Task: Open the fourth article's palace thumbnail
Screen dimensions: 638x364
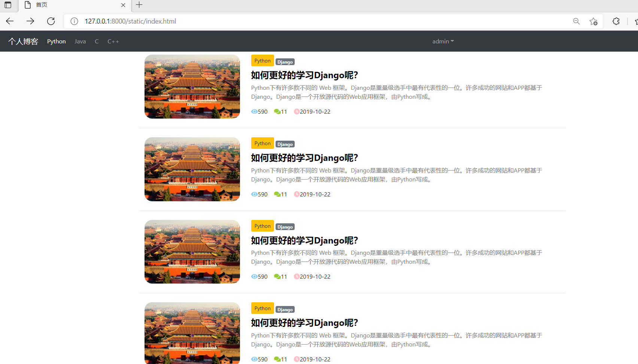Action: point(192,333)
